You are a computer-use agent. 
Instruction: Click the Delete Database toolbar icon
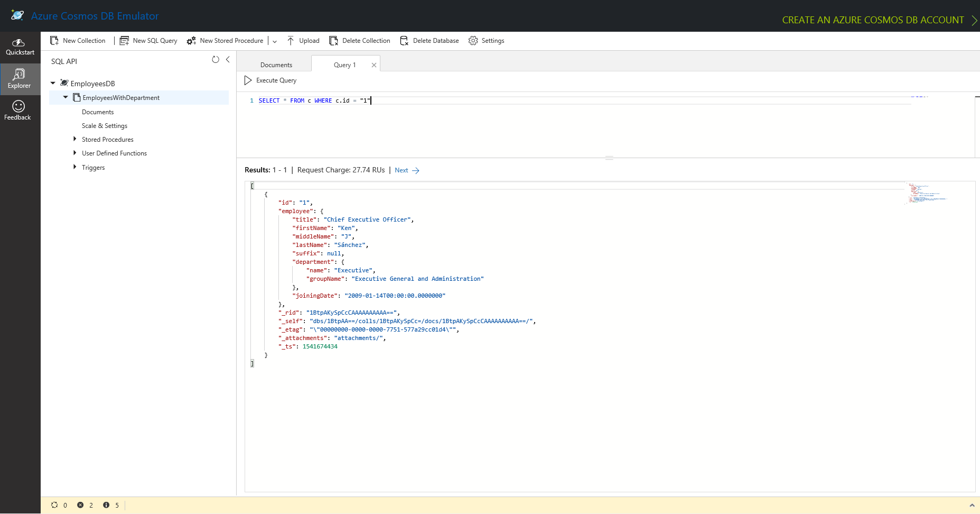pyautogui.click(x=404, y=41)
